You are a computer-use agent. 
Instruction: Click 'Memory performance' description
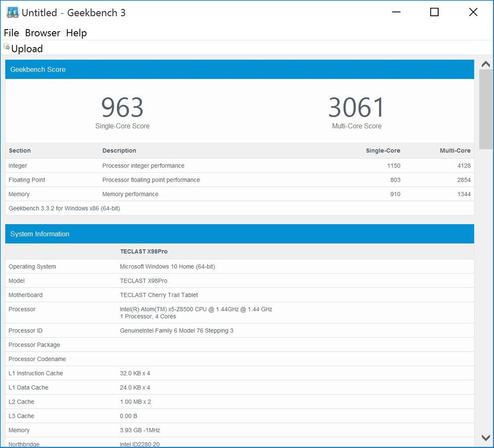[130, 194]
